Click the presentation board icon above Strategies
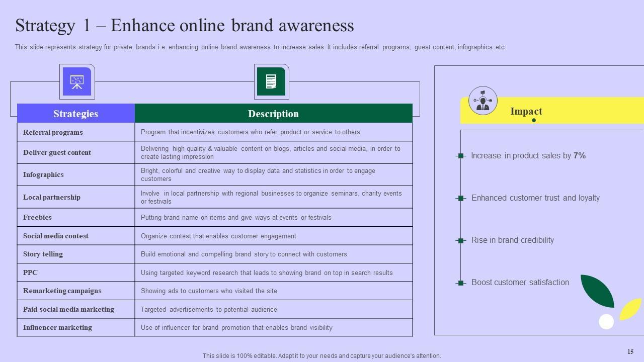Image resolution: width=644 pixels, height=362 pixels. [77, 81]
